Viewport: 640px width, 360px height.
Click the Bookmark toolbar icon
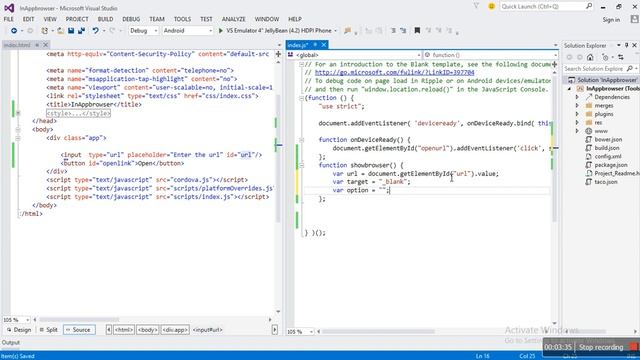click(x=417, y=31)
